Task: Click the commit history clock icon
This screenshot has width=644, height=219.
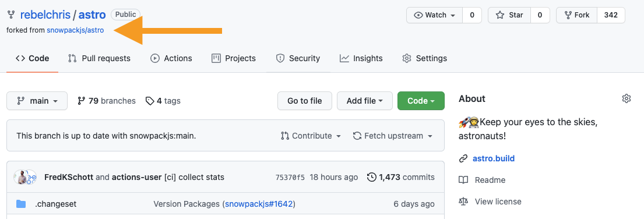Action: click(x=371, y=177)
